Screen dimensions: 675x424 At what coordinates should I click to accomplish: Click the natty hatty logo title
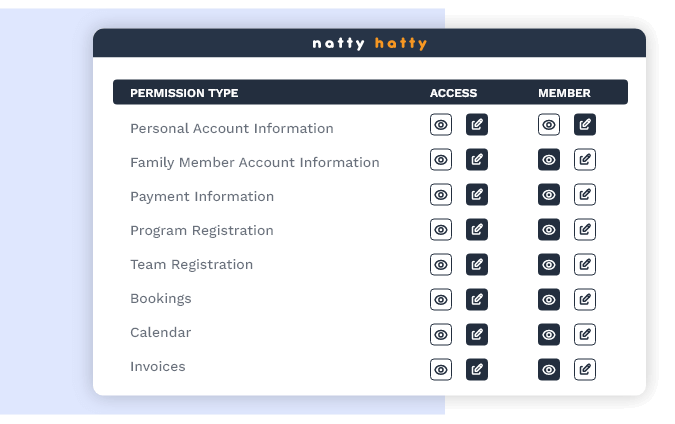coord(369,44)
